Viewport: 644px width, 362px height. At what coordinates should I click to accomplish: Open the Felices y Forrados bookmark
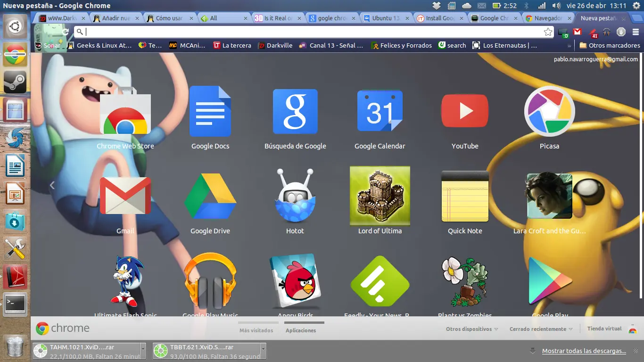coord(402,46)
